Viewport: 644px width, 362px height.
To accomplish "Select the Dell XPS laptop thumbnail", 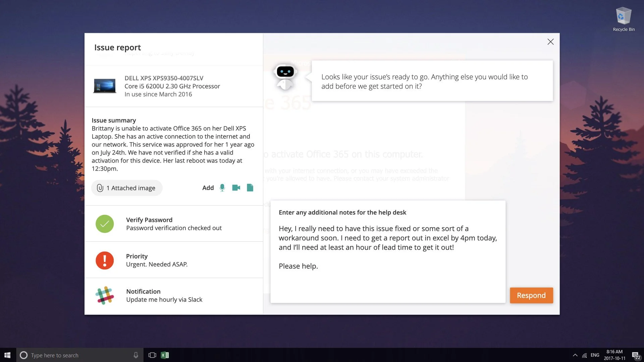I will click(x=105, y=86).
